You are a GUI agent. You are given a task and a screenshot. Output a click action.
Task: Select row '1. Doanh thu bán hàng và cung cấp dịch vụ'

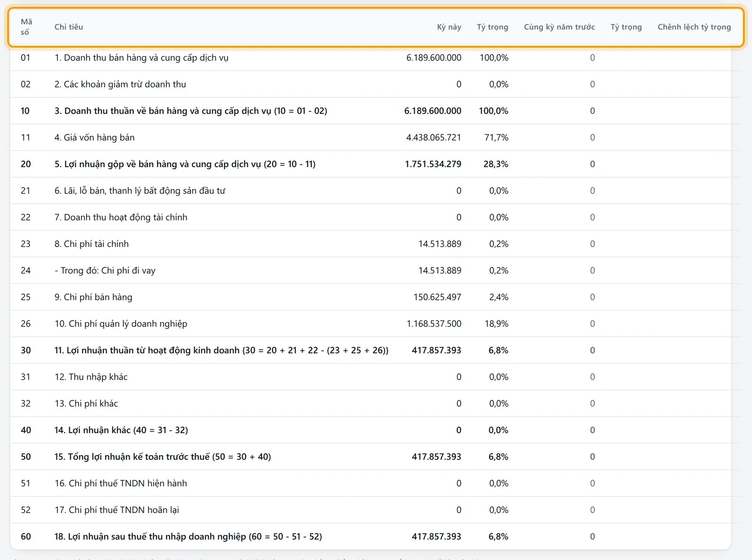pos(371,58)
